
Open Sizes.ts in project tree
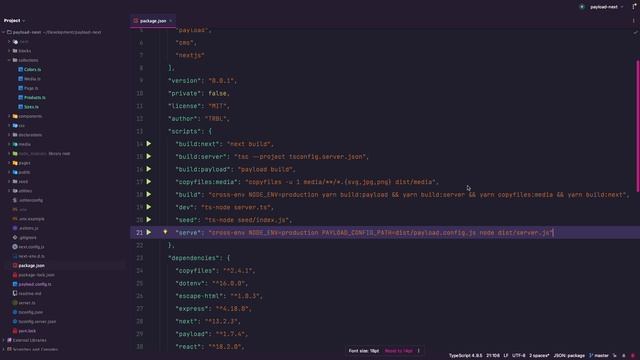(x=31, y=107)
